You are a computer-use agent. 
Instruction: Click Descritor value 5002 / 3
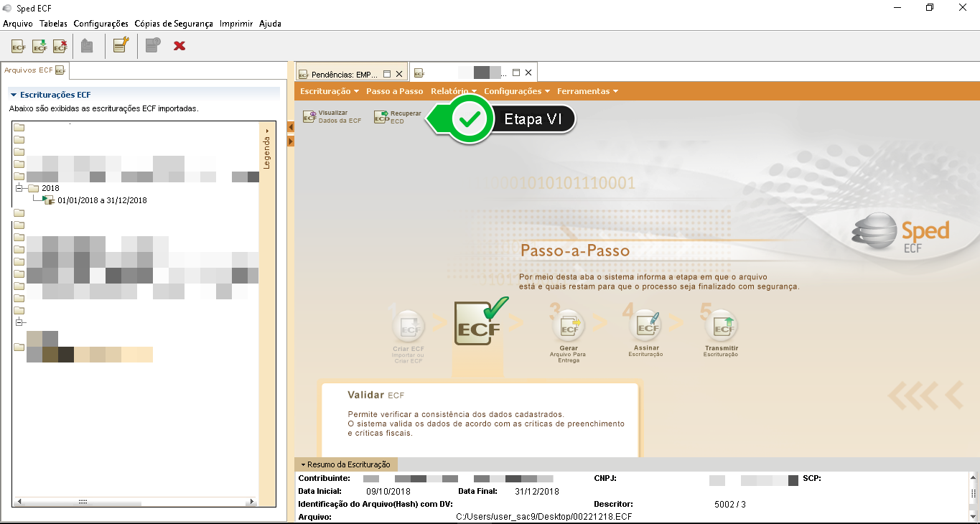click(x=730, y=505)
